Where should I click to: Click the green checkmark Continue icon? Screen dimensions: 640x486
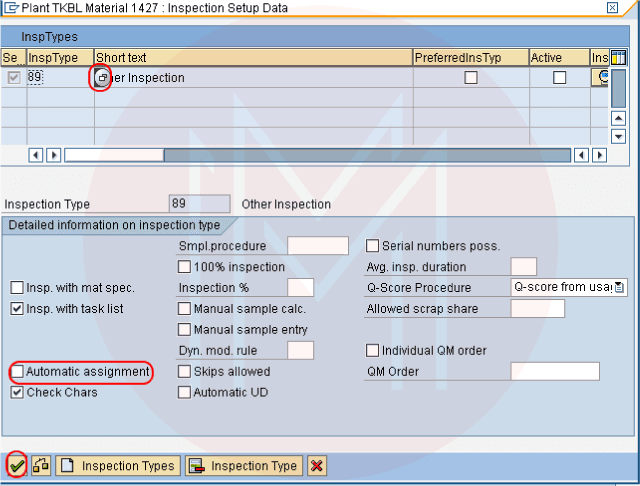click(16, 466)
